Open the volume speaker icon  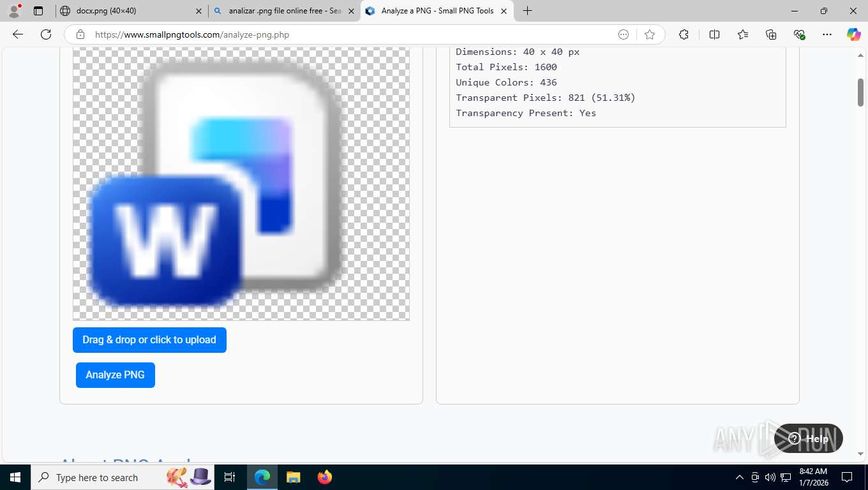click(x=770, y=477)
